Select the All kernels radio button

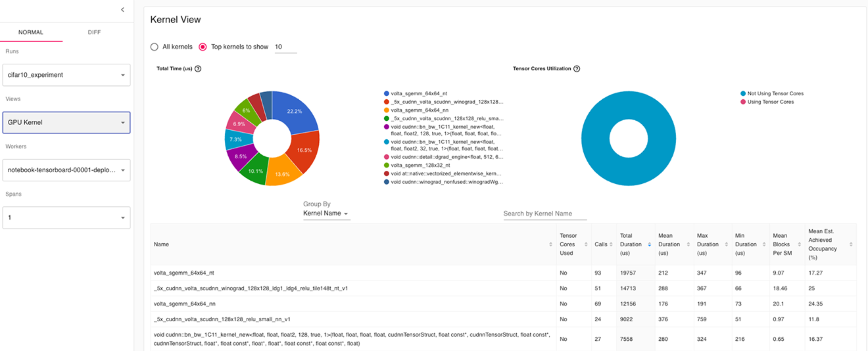154,47
